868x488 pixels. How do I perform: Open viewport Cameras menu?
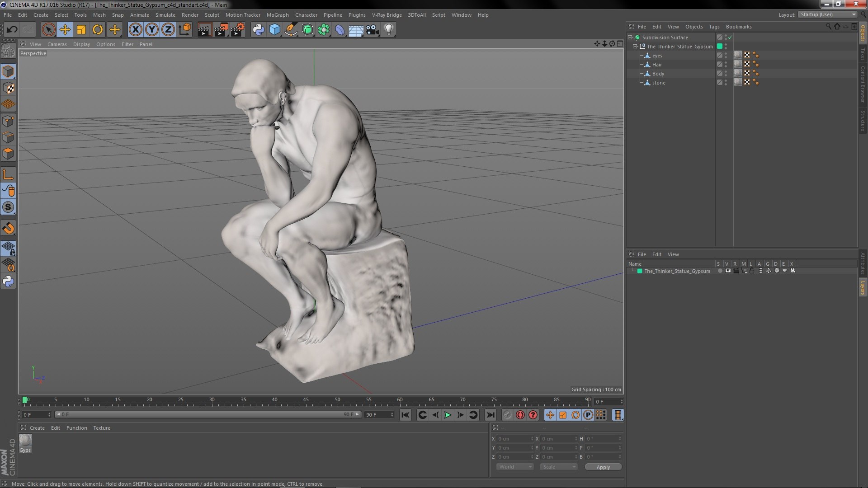click(57, 44)
